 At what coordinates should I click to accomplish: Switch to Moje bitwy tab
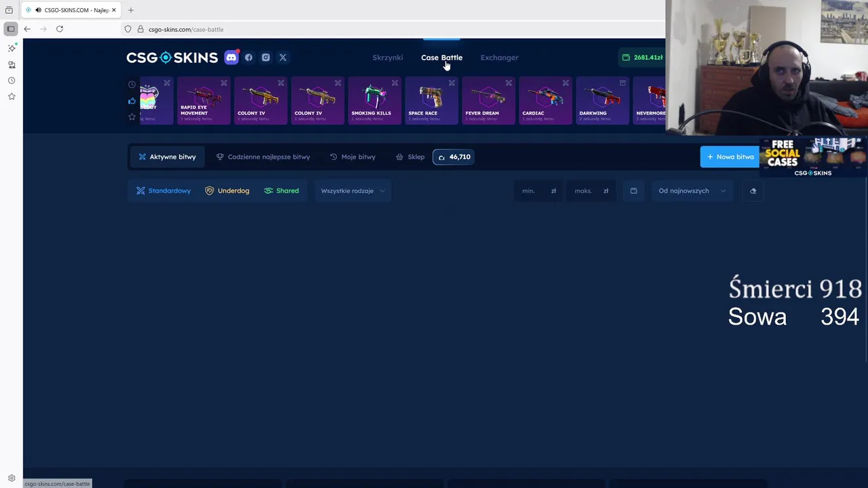(352, 157)
